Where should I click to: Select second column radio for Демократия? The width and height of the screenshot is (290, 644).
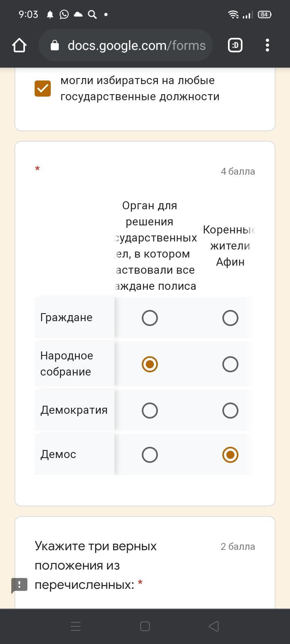click(230, 411)
